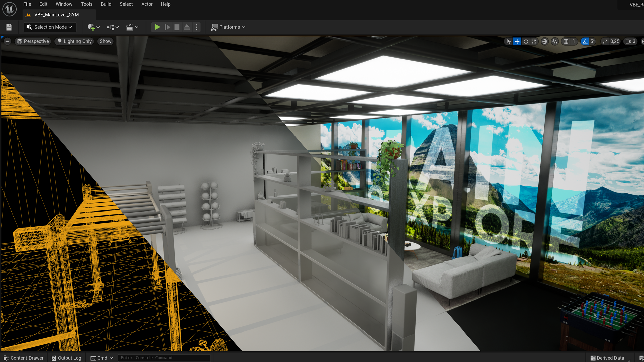Image resolution: width=644 pixels, height=362 pixels.
Task: Toggle scale snapping icon
Action: (605, 41)
